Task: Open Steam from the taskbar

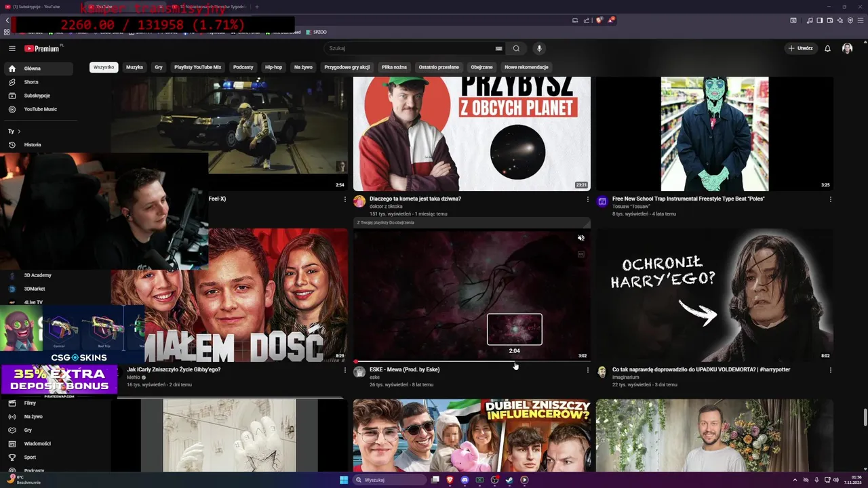Action: pyautogui.click(x=509, y=480)
